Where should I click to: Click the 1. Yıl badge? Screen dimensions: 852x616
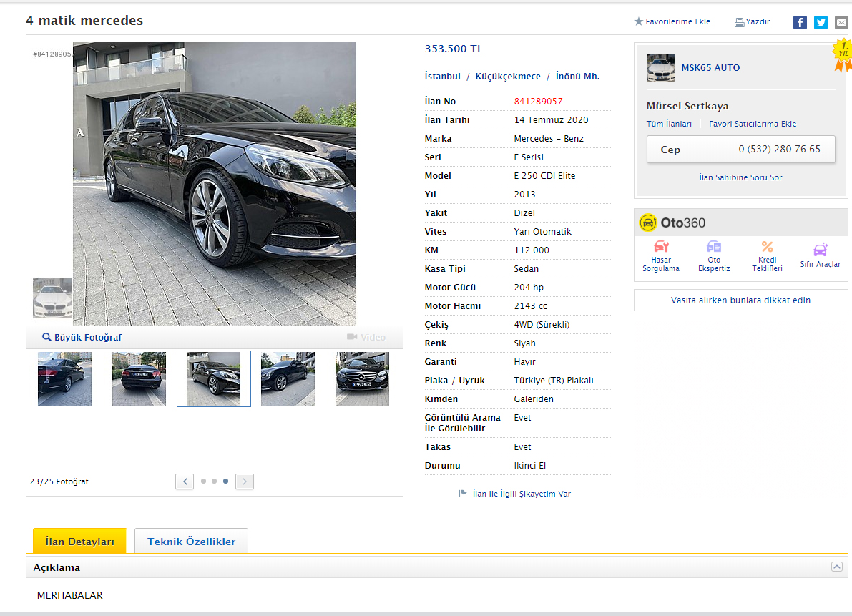[x=843, y=55]
